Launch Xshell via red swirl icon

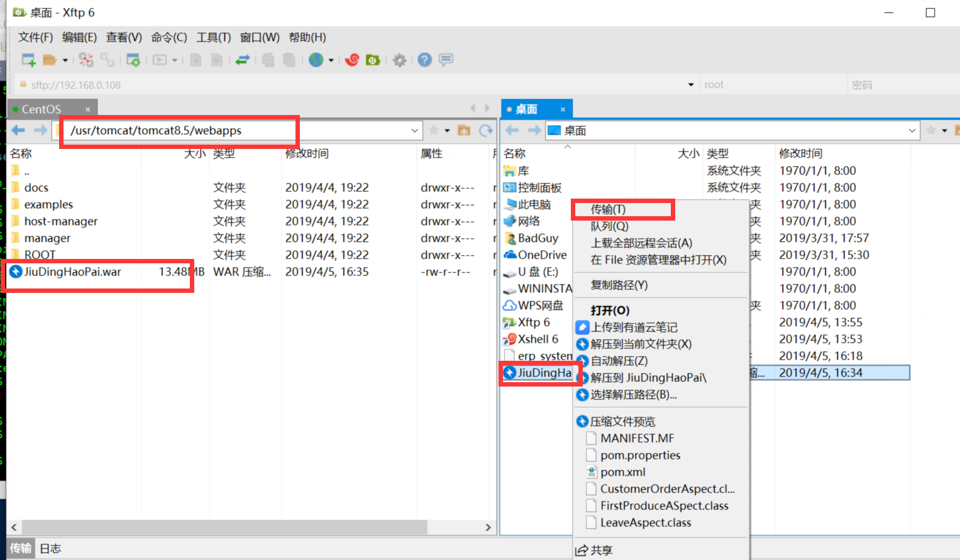tap(352, 60)
